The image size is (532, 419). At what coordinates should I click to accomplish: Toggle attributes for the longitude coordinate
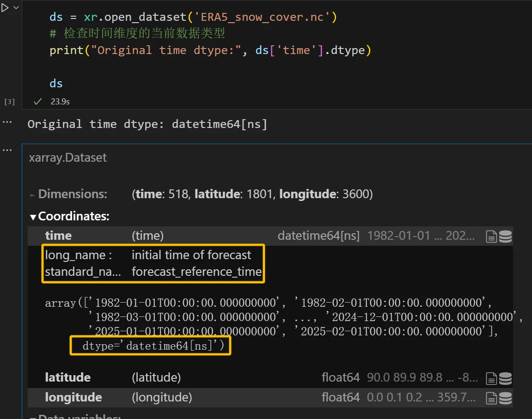point(491,398)
